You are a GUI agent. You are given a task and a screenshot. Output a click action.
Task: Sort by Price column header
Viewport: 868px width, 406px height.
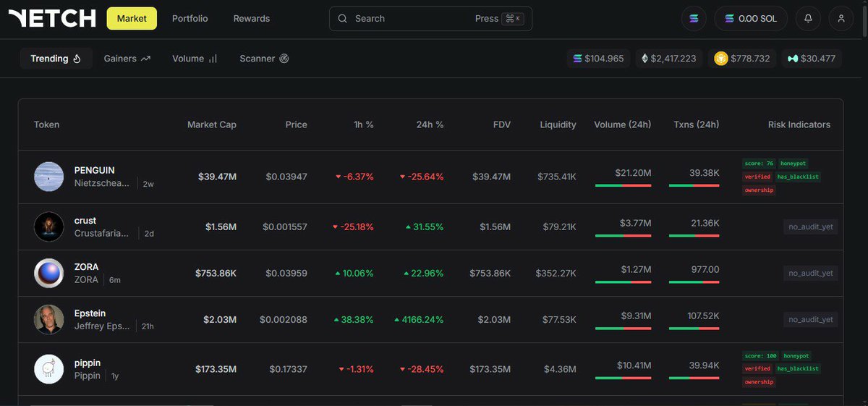[297, 124]
